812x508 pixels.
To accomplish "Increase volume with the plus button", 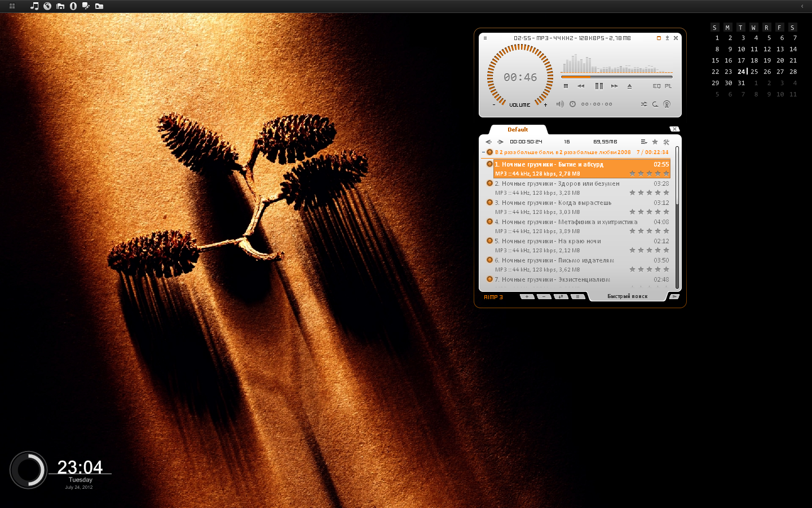I will (x=545, y=104).
